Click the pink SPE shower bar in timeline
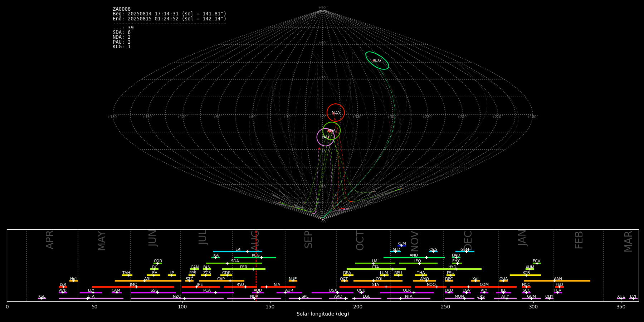The image size is (644, 322). (x=305, y=298)
